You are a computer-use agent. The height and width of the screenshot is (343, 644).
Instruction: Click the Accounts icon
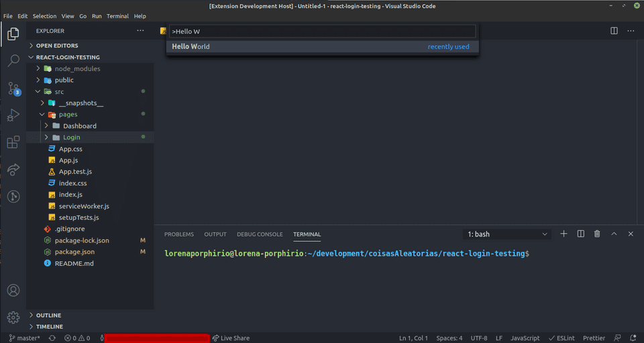point(13,291)
